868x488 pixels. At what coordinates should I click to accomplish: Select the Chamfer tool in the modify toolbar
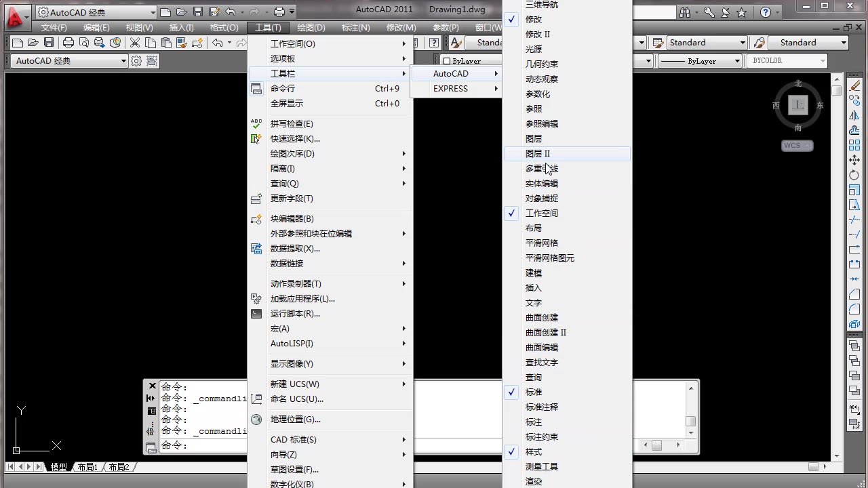pos(854,294)
